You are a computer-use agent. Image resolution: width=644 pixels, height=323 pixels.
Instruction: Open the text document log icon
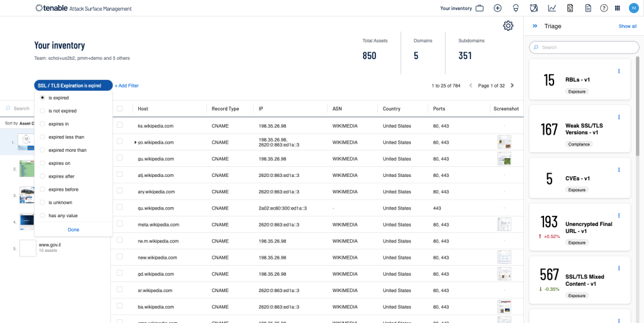tap(588, 8)
